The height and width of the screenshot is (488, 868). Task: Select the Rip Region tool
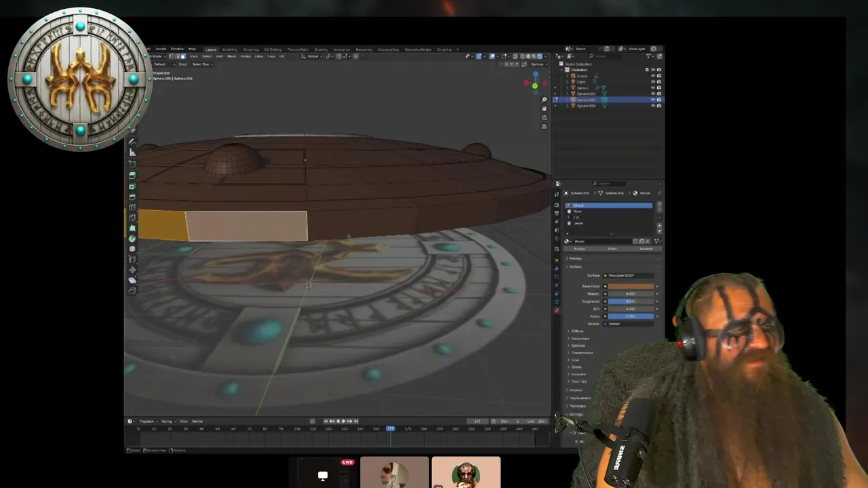tap(132, 291)
